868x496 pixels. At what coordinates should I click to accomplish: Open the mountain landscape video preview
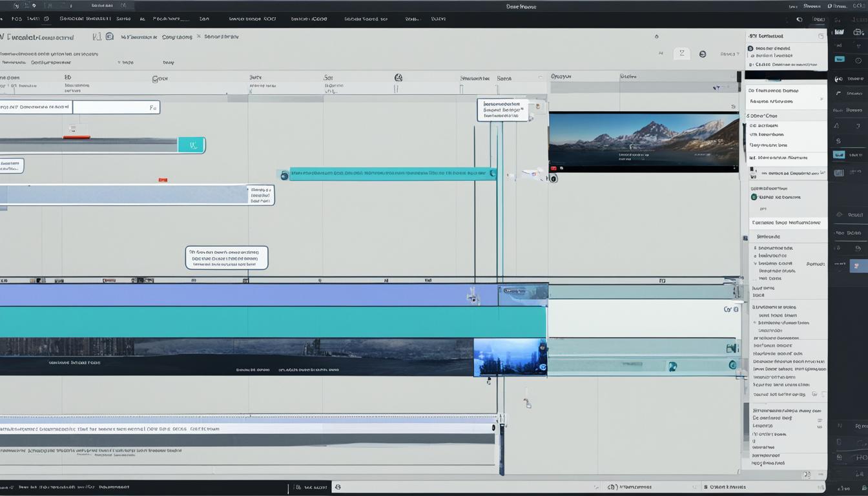pos(643,142)
